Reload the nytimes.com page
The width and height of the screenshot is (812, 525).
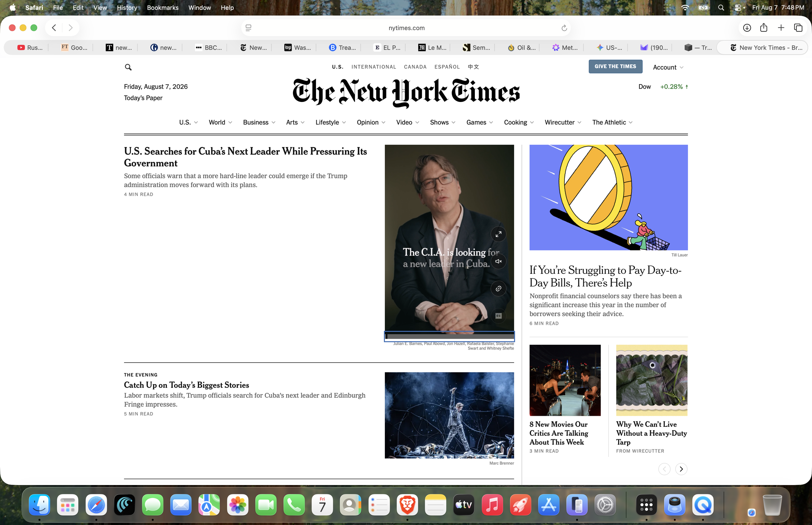[x=564, y=28]
